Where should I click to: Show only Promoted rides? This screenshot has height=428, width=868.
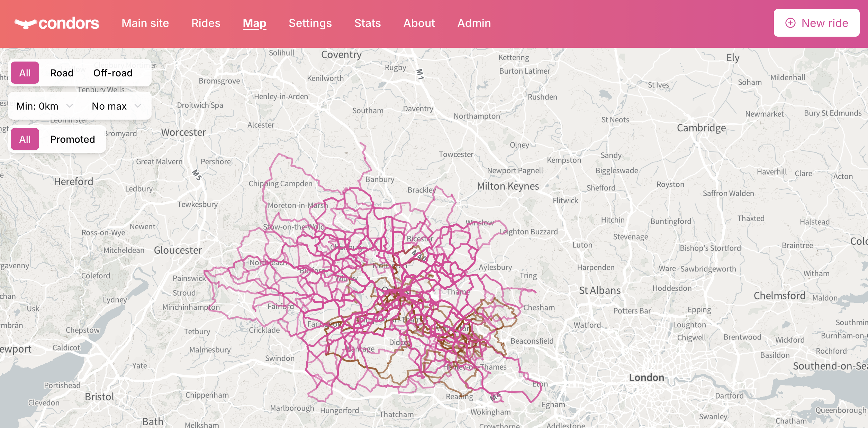click(72, 139)
